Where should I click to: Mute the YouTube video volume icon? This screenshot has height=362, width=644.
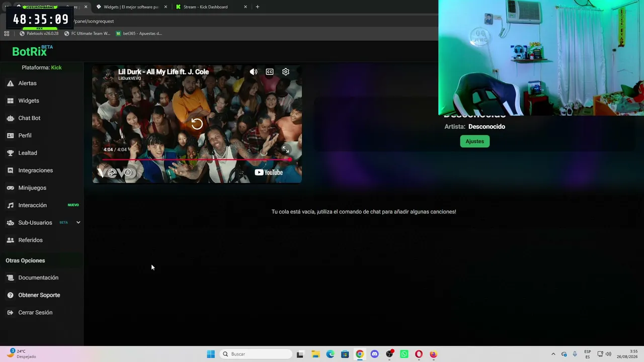pos(254,72)
